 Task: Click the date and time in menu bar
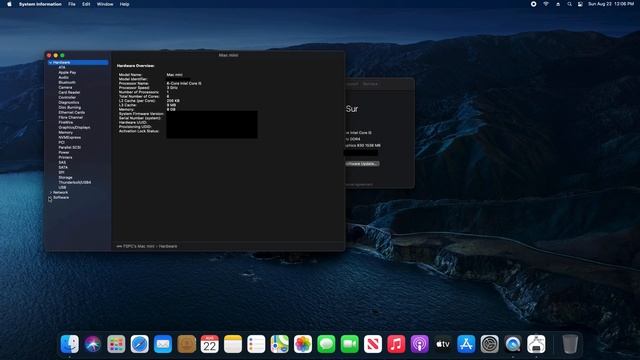tap(611, 4)
